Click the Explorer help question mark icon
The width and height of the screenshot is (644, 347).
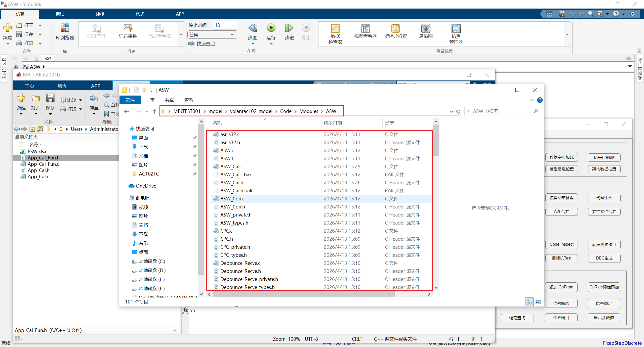pos(540,100)
